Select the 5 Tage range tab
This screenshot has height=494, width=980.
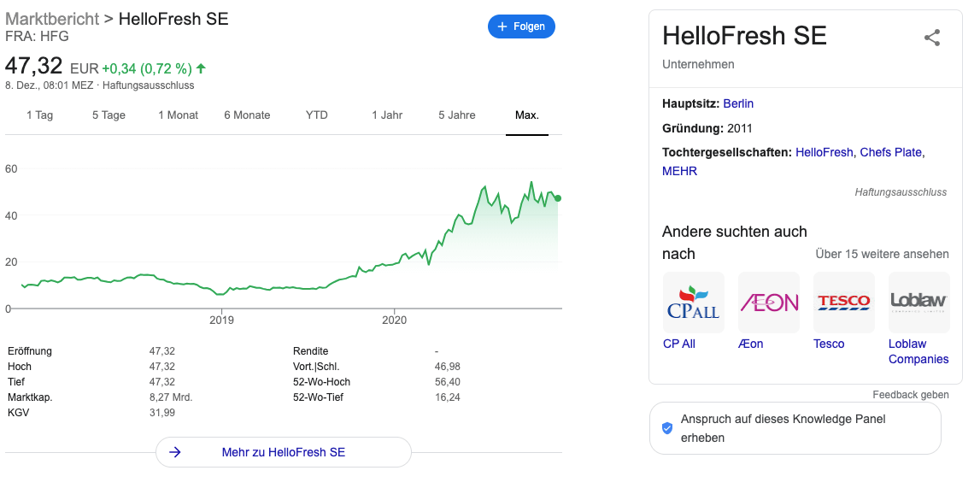point(109,115)
